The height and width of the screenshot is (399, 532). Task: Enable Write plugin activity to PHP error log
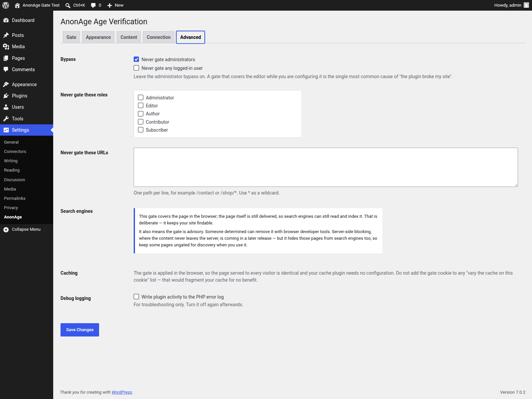click(136, 297)
